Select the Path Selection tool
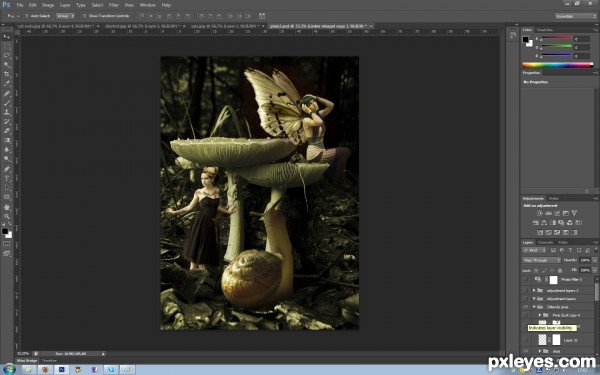 point(7,188)
